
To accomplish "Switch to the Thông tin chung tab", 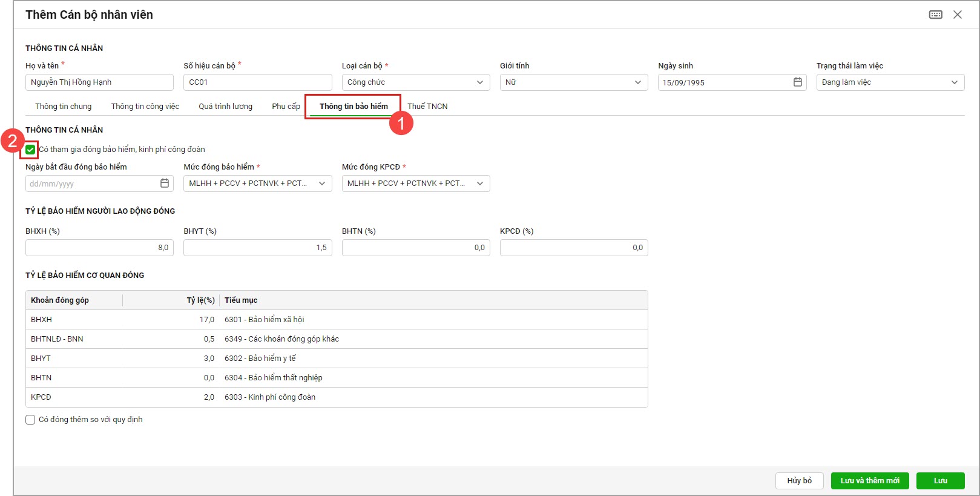I will pos(63,107).
